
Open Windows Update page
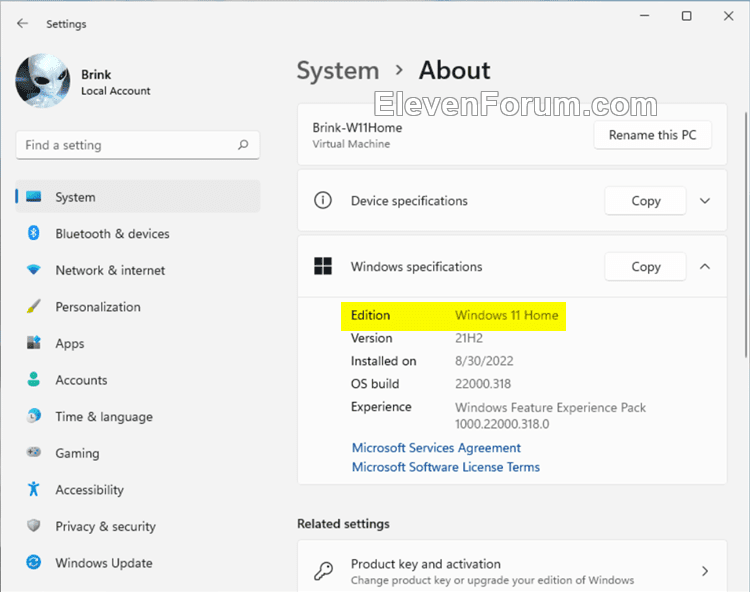tap(104, 563)
